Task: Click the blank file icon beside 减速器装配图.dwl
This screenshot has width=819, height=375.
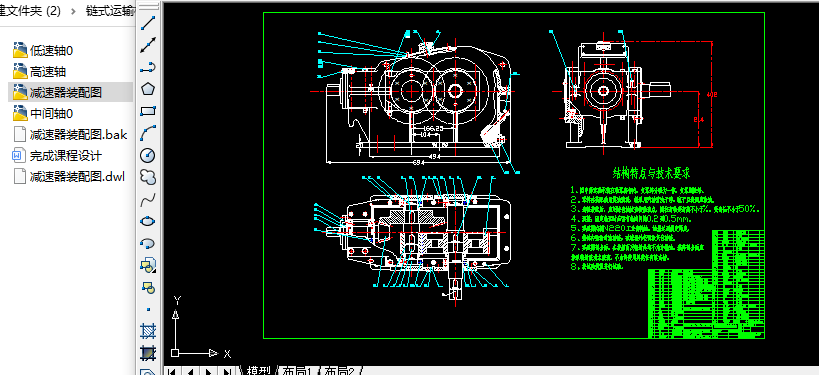Action: (19, 176)
